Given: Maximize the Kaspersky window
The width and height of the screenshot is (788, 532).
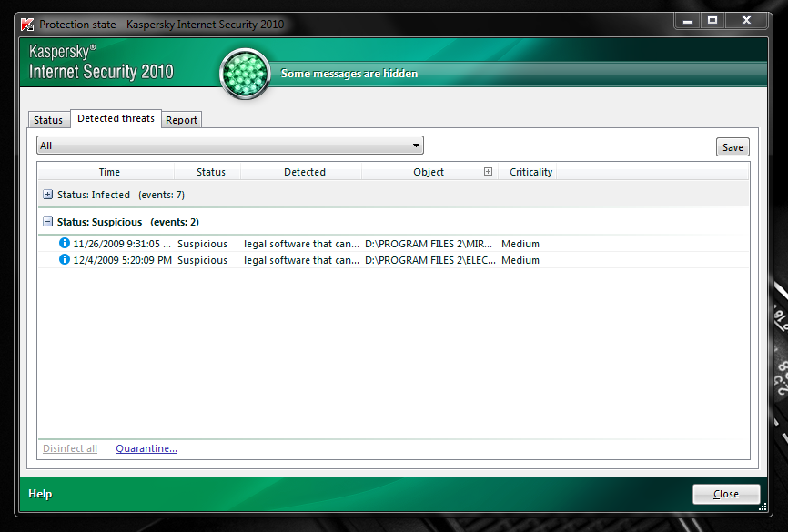Looking at the screenshot, I should [712, 21].
